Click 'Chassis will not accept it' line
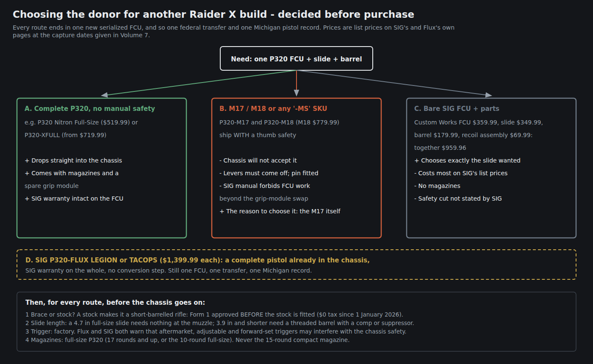 pos(258,160)
